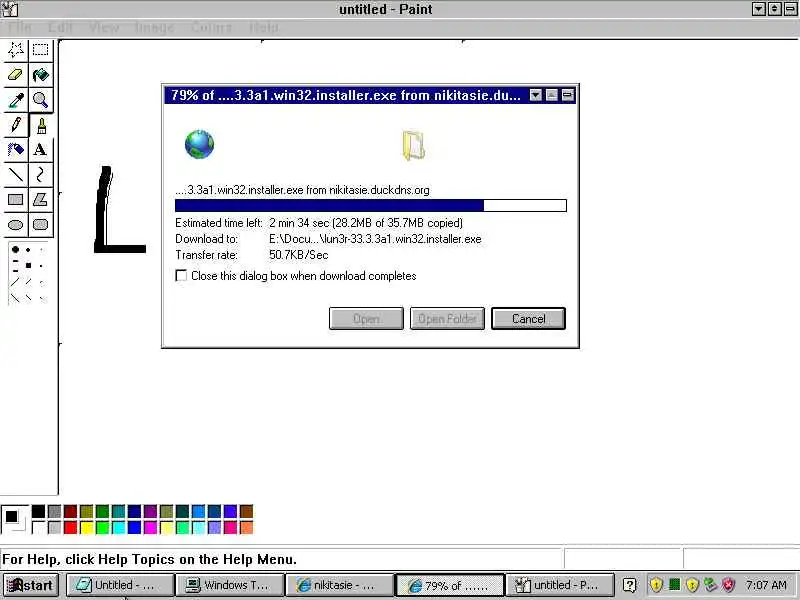The image size is (800, 600).
Task: Select the Polygon tool
Action: 40,199
